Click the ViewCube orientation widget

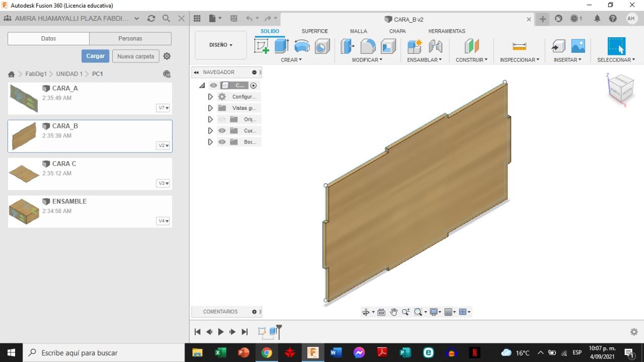[x=620, y=90]
